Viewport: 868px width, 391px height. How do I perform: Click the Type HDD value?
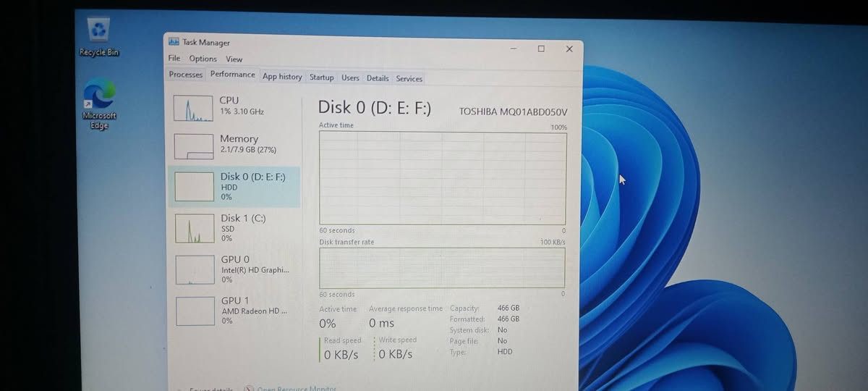point(505,352)
